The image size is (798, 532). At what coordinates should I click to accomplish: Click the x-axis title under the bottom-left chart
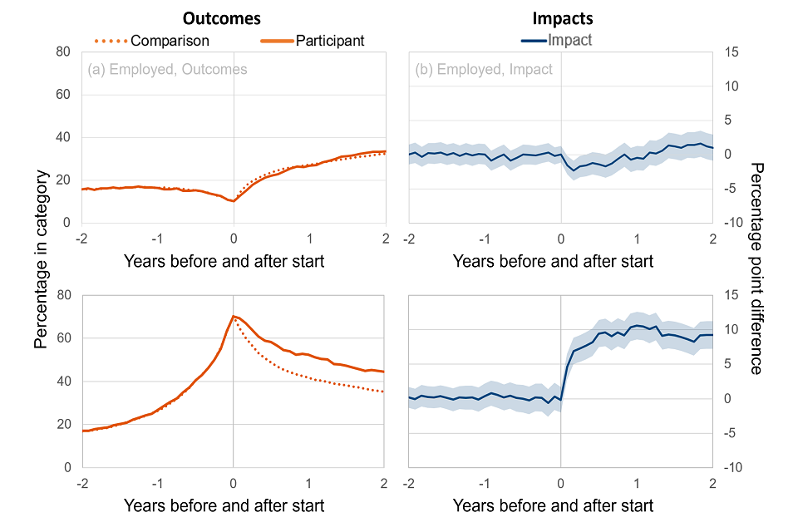point(224,505)
